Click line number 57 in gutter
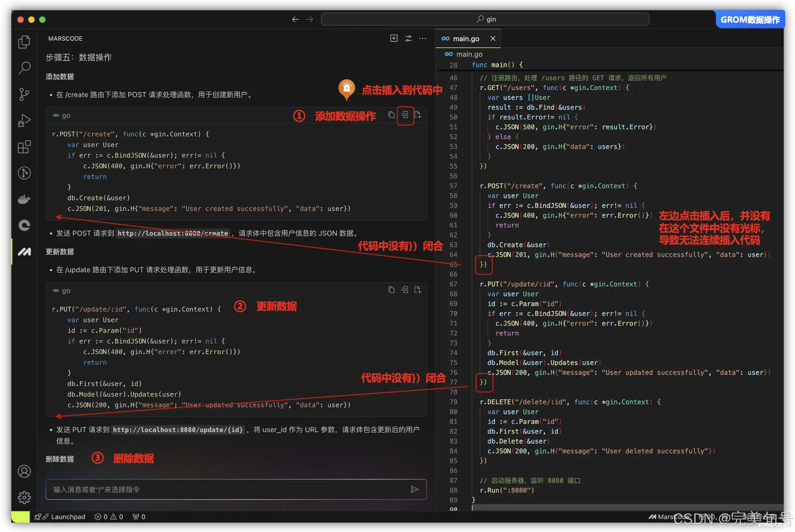Image resolution: width=795 pixels, height=532 pixels. coord(453,186)
